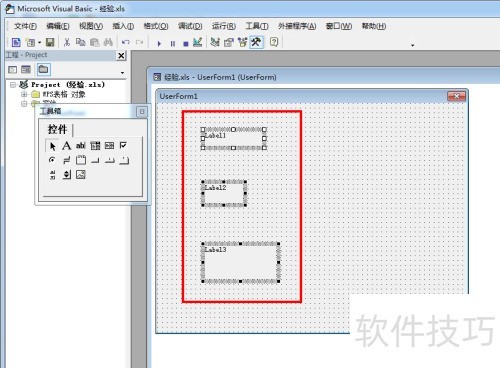Select the Image control tool
This screenshot has height=368, width=500.
81,174
